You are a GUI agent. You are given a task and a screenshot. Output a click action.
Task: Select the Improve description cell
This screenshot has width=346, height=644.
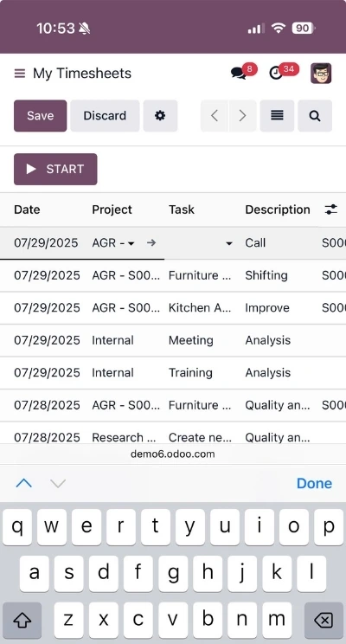click(267, 307)
